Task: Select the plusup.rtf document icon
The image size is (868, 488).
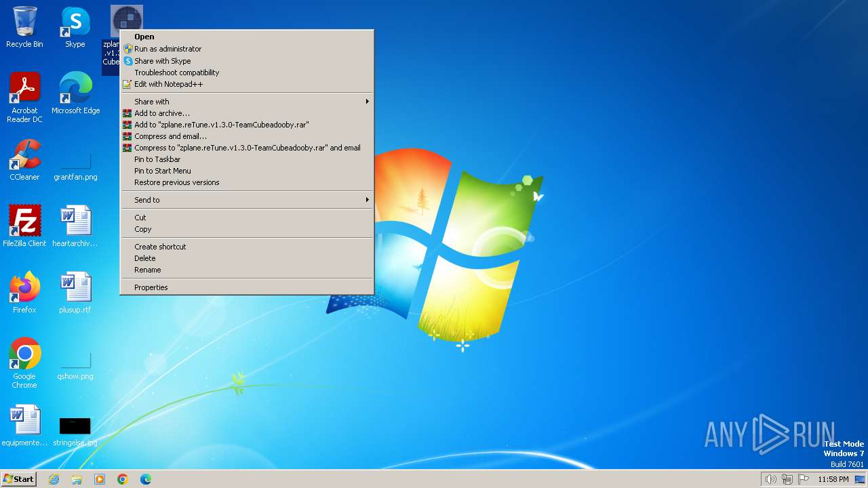Action: point(75,293)
